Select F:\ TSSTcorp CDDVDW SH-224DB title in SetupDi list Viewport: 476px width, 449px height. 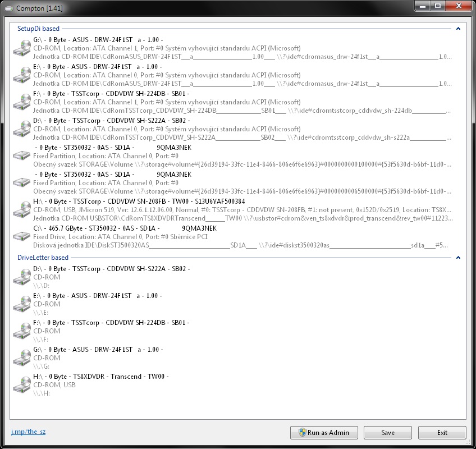tap(111, 94)
